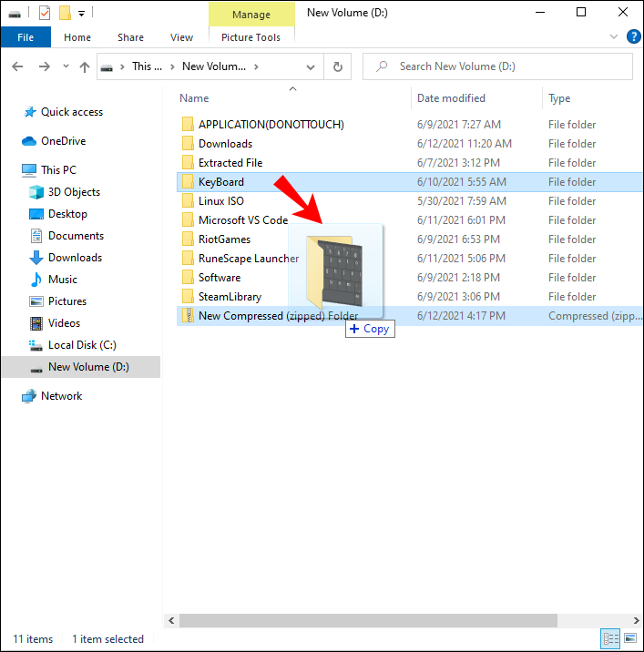Expand the address bar history dropdown
Image resolution: width=644 pixels, height=652 pixels.
[311, 67]
